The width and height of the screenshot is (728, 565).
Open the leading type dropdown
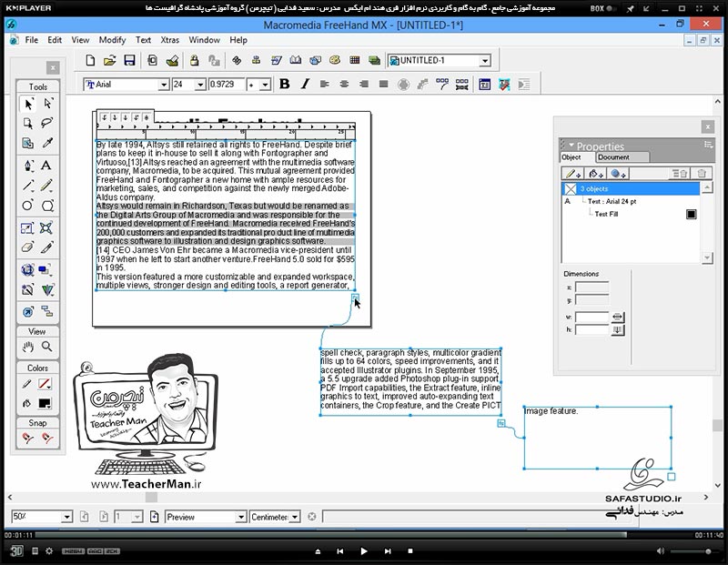click(x=265, y=85)
